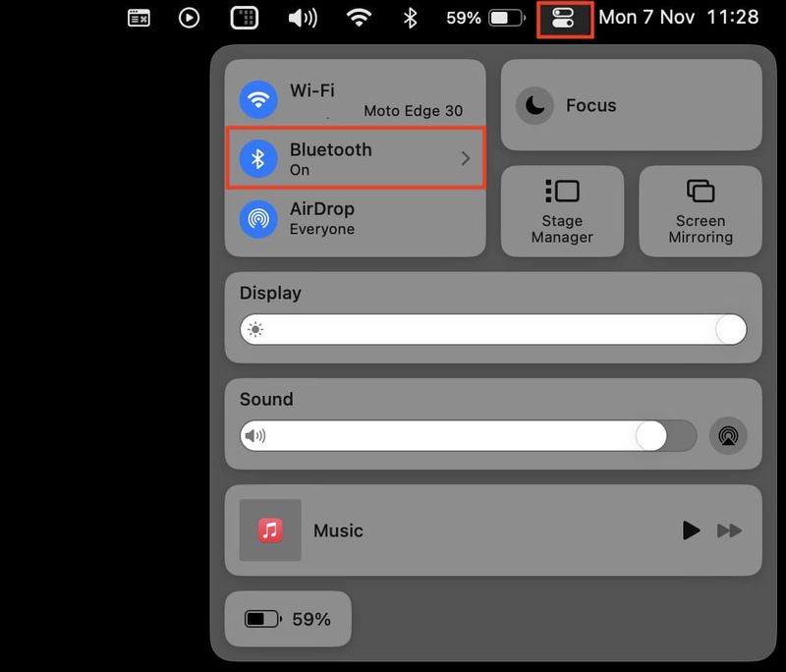Viewport: 786px width, 672px height.
Task: Click the keyboard shortcut window menu bar icon
Action: pyautogui.click(x=139, y=19)
